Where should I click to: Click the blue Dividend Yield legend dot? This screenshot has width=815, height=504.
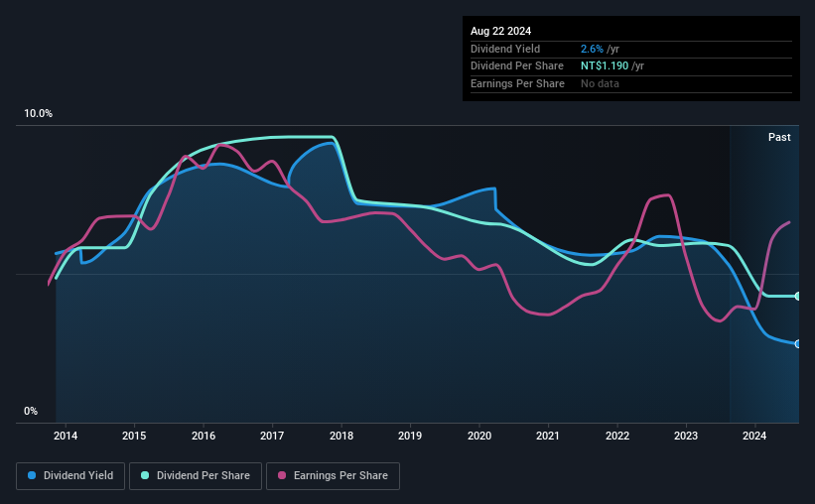(32, 475)
